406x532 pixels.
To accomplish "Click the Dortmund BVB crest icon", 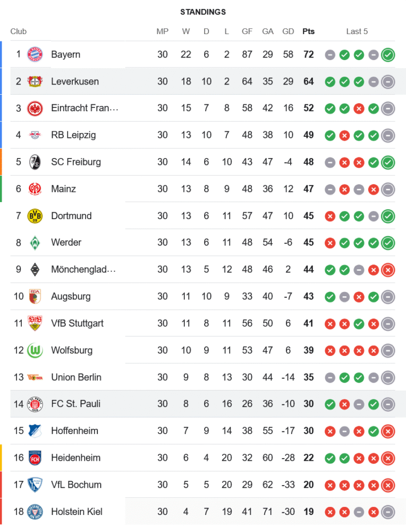I will tap(35, 215).
